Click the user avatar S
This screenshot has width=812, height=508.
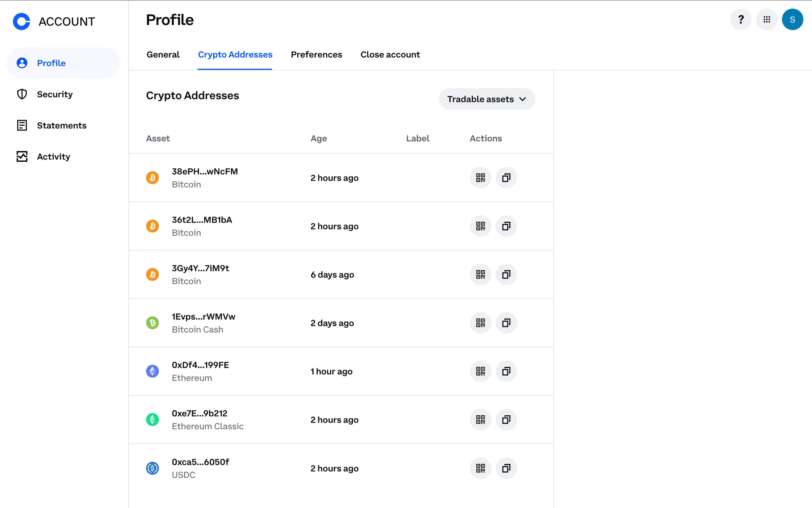tap(793, 19)
